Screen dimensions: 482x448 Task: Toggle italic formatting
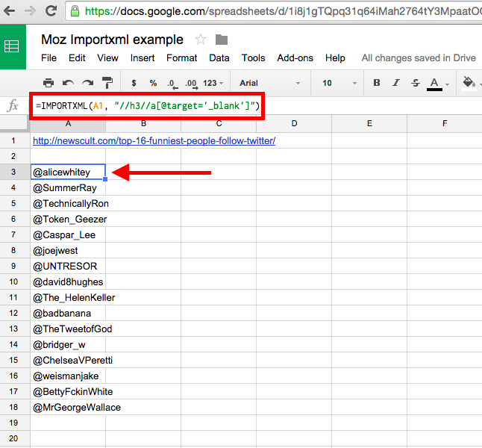coord(395,83)
